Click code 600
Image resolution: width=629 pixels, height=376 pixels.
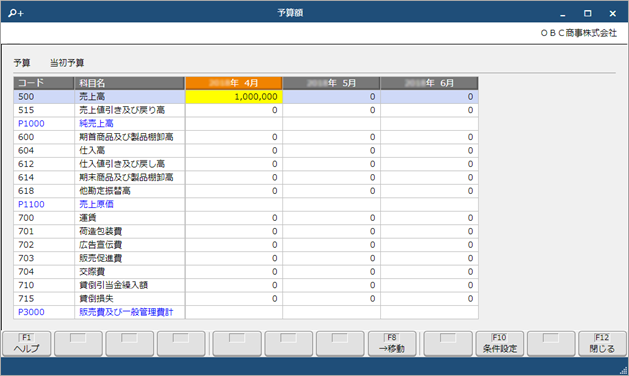(x=26, y=137)
